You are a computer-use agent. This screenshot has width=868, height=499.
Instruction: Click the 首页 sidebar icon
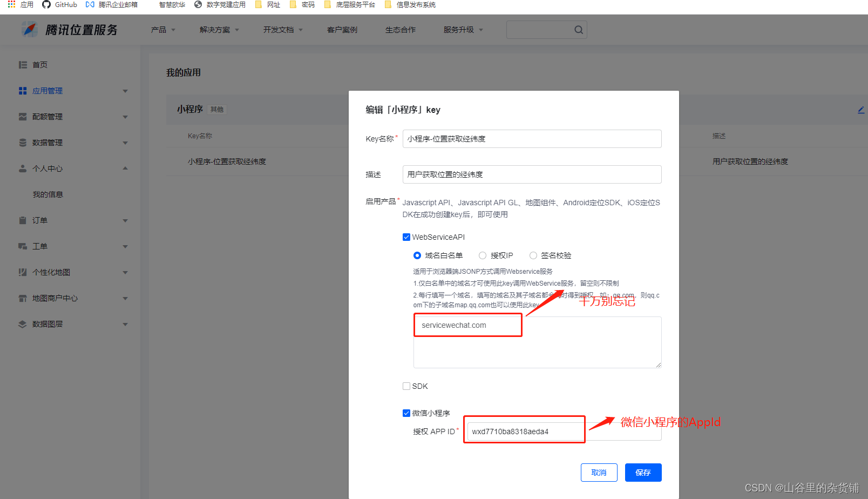pyautogui.click(x=23, y=65)
